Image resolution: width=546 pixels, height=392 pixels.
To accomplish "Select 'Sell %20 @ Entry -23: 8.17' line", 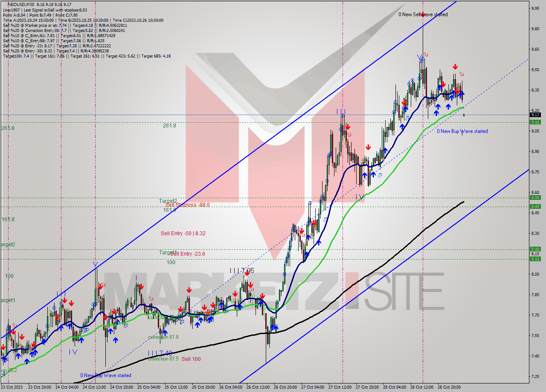I will click(57, 46).
